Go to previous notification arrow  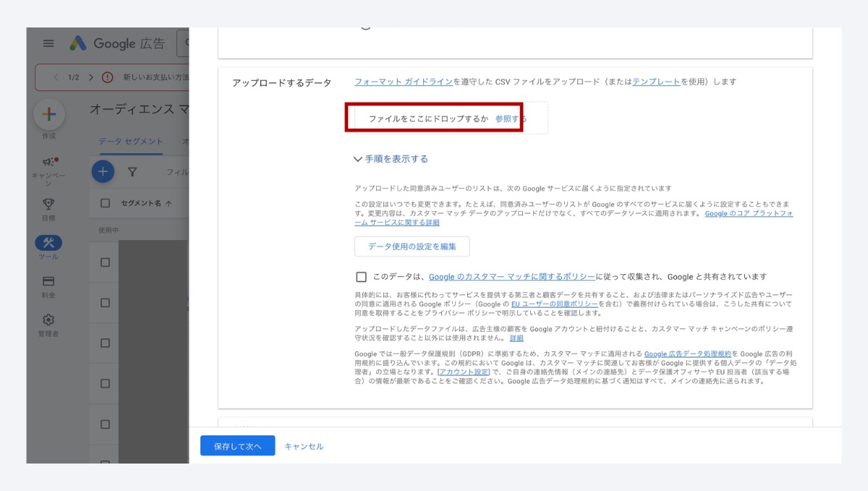56,77
